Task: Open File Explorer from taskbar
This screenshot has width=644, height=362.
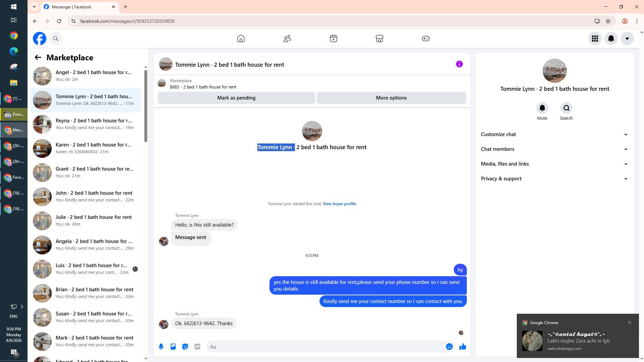Action: [x=14, y=83]
